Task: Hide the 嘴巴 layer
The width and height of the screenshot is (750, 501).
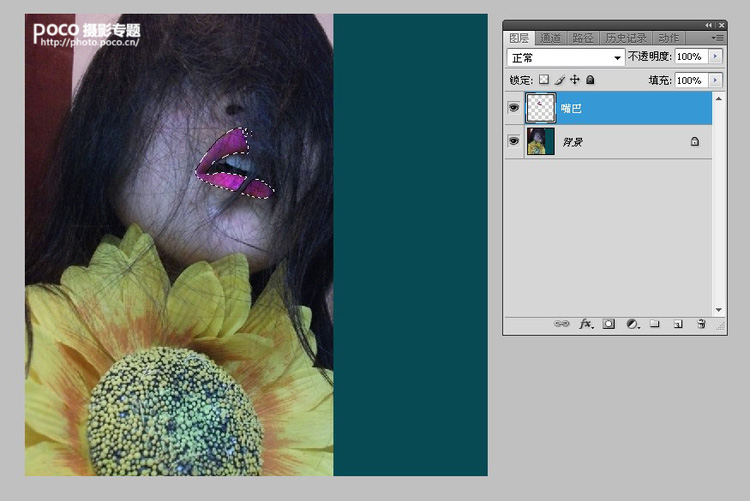Action: point(514,108)
